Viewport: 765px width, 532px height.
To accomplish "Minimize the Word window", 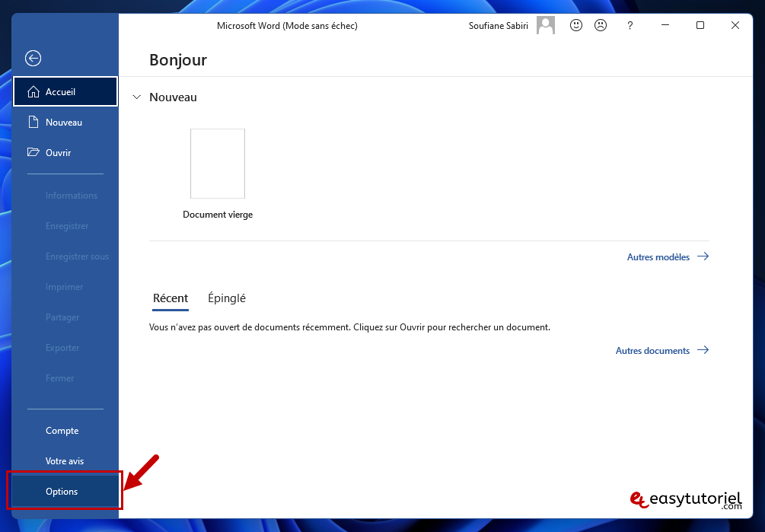I will pos(665,25).
